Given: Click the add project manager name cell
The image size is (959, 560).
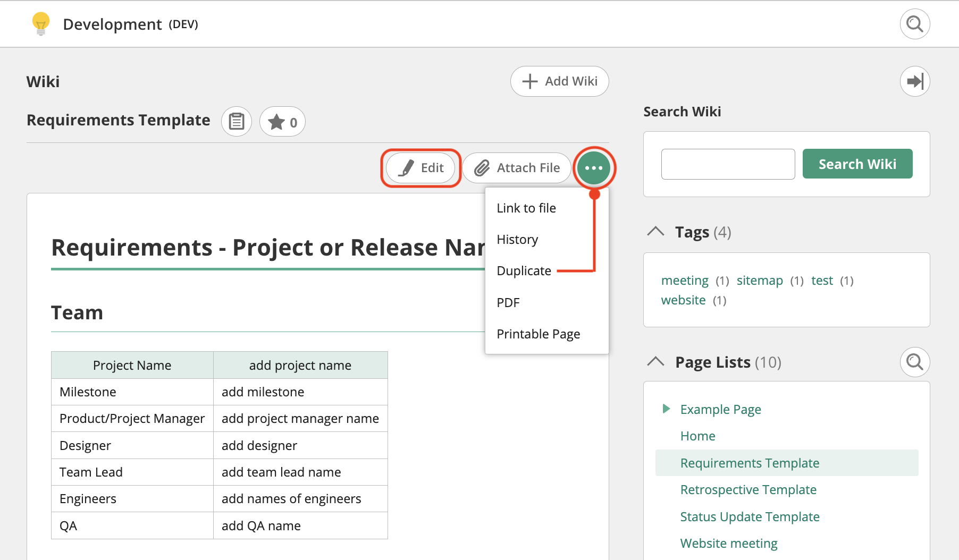Looking at the screenshot, I should pyautogui.click(x=300, y=419).
